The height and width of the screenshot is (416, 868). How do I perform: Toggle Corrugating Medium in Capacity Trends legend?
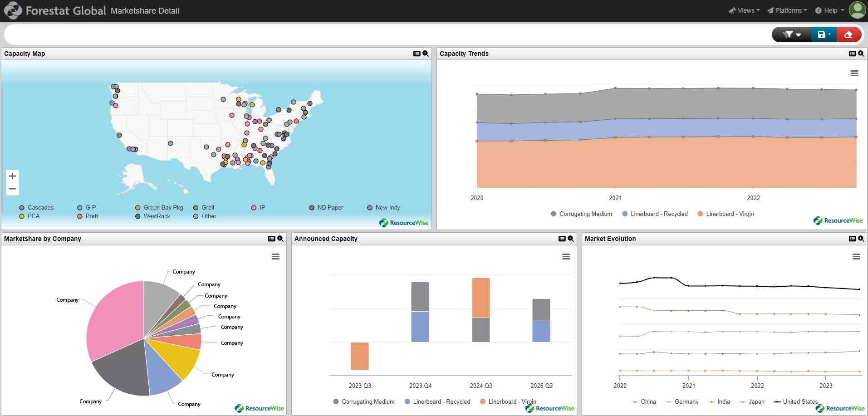[581, 214]
